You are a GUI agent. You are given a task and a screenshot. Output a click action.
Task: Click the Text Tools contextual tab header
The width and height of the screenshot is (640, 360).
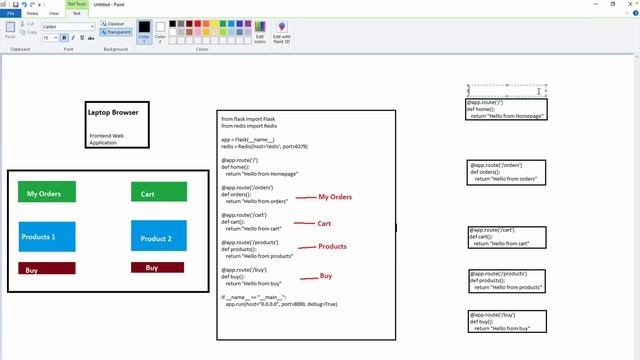click(77, 4)
